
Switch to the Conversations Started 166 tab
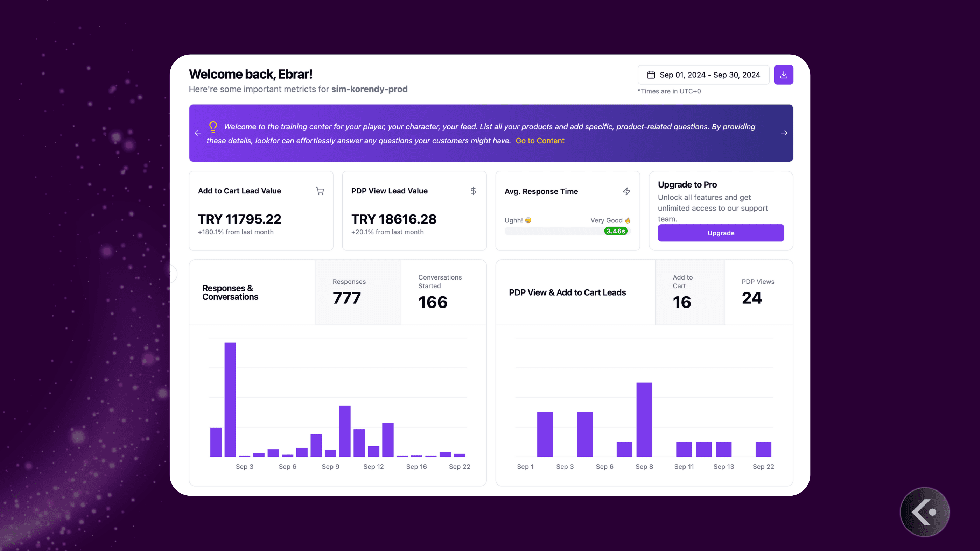tap(440, 292)
